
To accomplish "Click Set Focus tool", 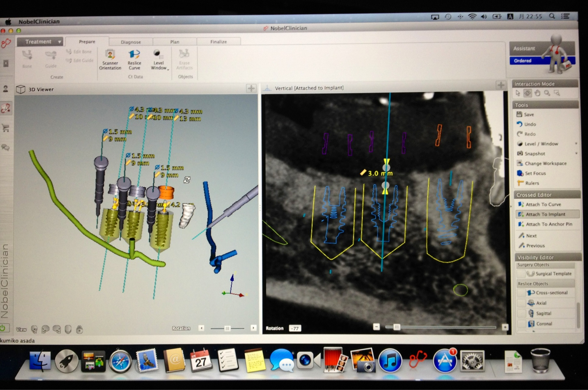I will [x=531, y=173].
